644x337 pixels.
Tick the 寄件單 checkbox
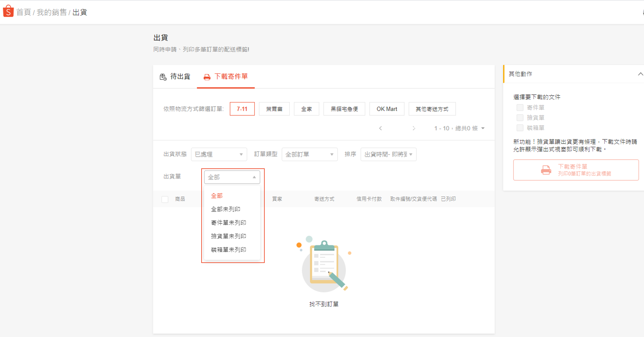click(x=520, y=108)
